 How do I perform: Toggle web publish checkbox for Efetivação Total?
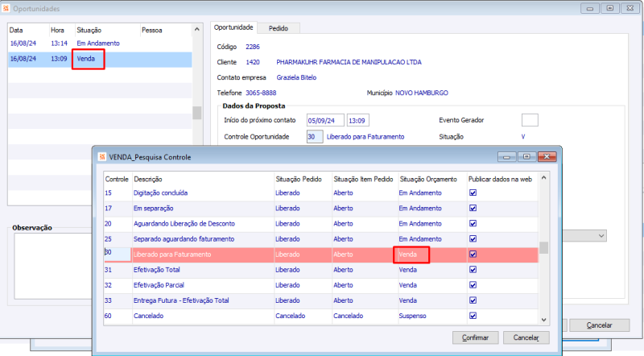(x=473, y=270)
